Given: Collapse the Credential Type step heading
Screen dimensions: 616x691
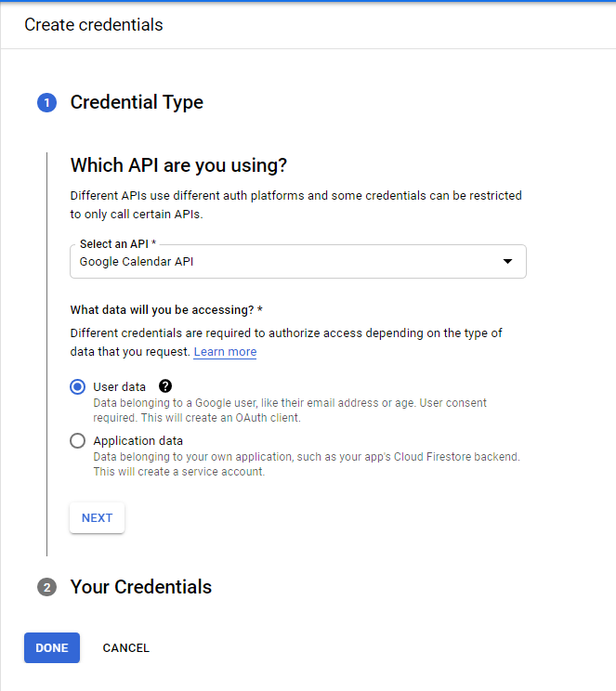Looking at the screenshot, I should (x=137, y=102).
